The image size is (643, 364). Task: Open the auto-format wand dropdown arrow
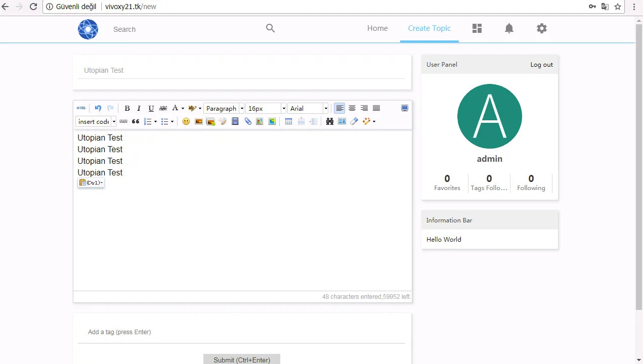pyautogui.click(x=374, y=121)
